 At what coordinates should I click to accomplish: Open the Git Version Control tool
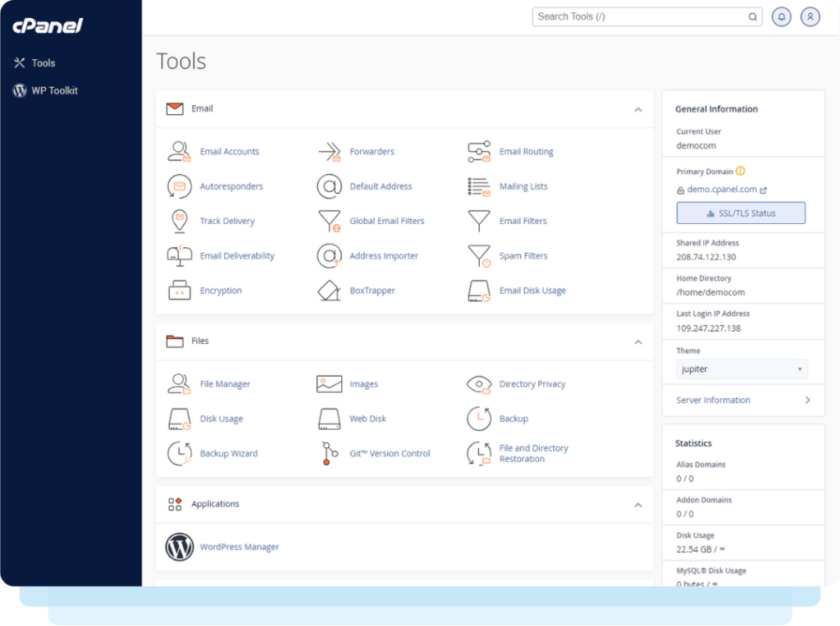(389, 453)
